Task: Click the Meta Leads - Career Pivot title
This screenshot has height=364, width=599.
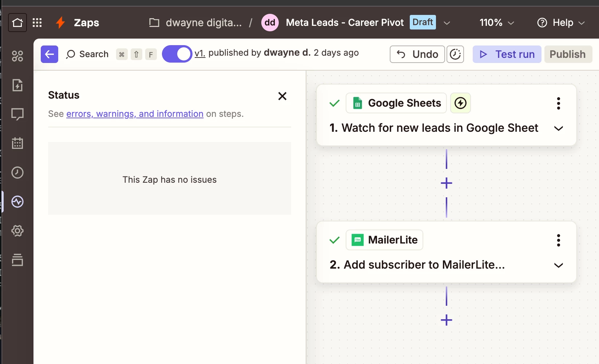Action: tap(345, 23)
